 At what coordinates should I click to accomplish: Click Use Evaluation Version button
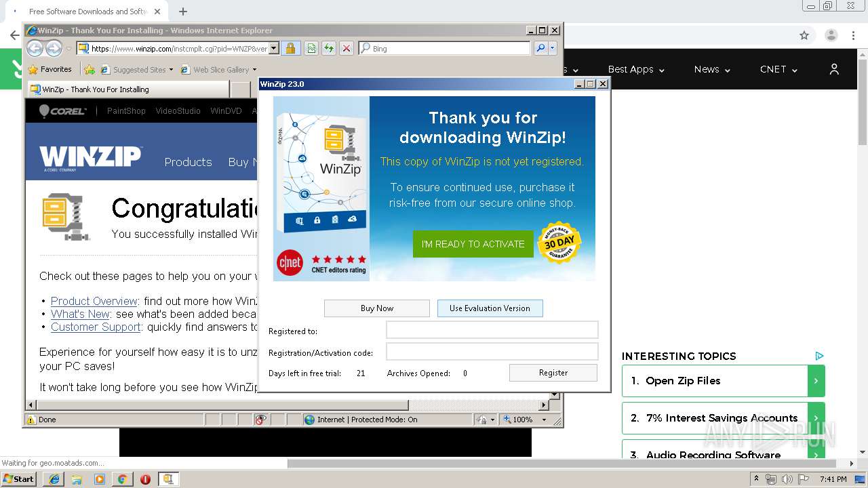pos(490,308)
